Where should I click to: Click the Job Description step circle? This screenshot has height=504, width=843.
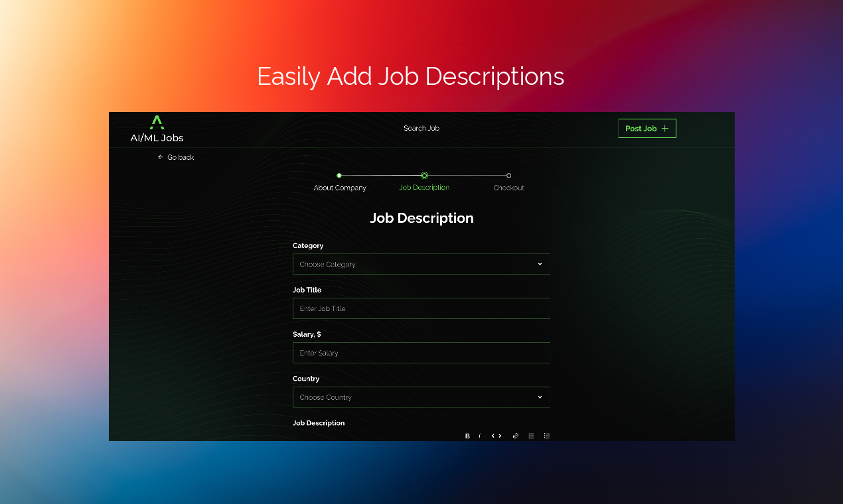click(x=424, y=176)
